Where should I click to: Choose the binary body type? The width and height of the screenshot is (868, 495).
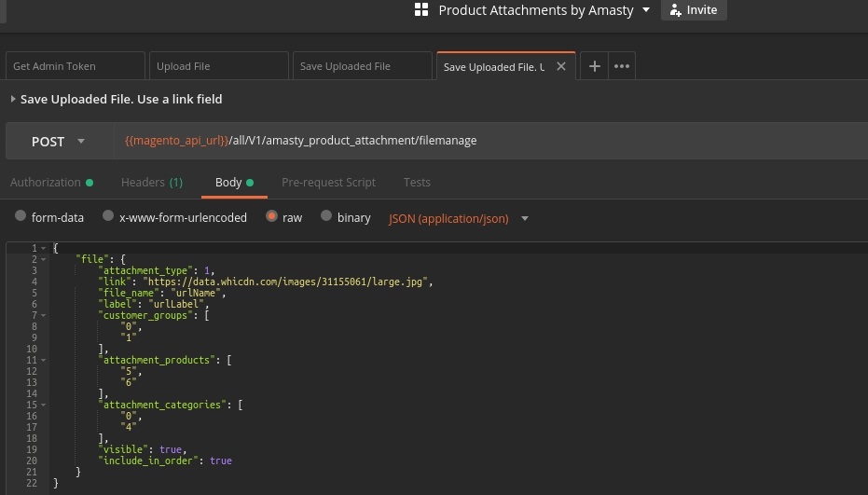[326, 216]
